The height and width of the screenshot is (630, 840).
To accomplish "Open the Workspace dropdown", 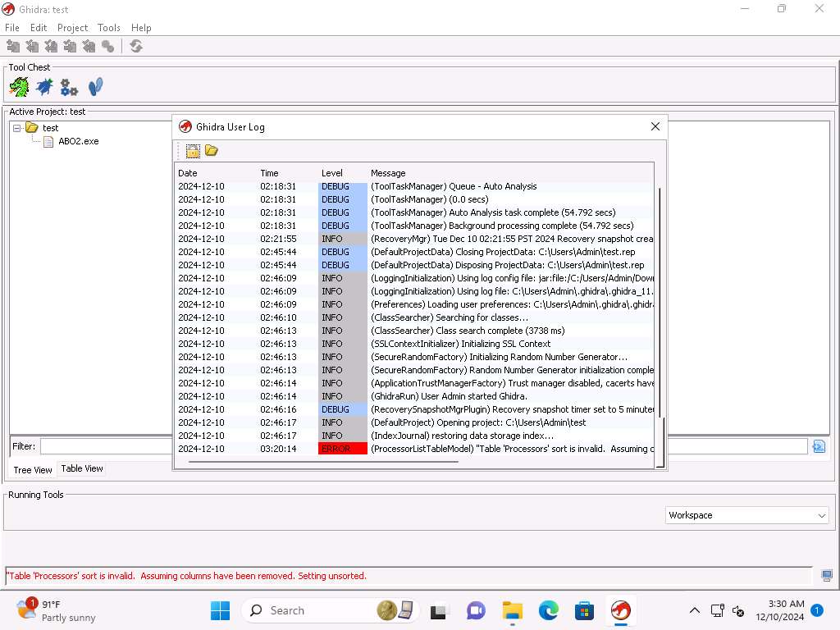I will click(746, 515).
